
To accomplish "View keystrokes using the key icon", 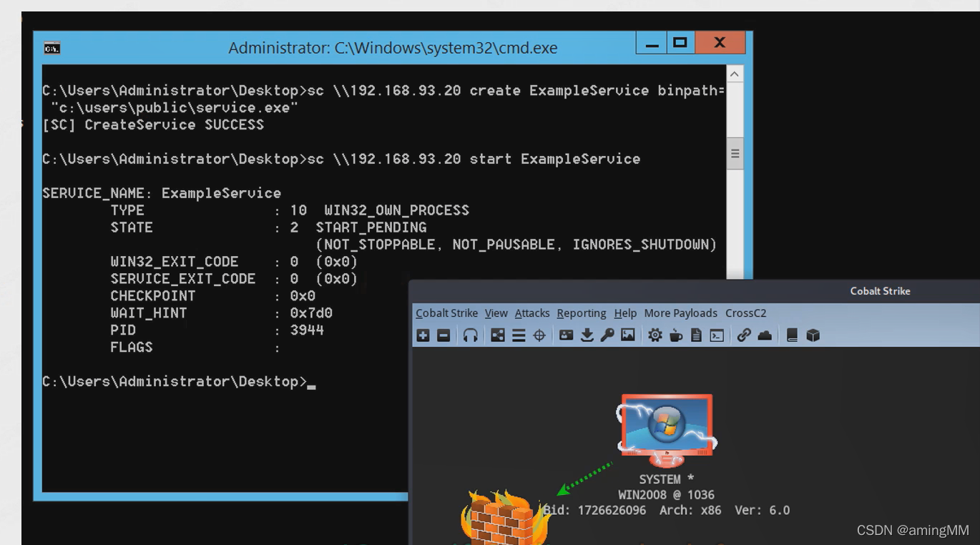I will (x=607, y=335).
